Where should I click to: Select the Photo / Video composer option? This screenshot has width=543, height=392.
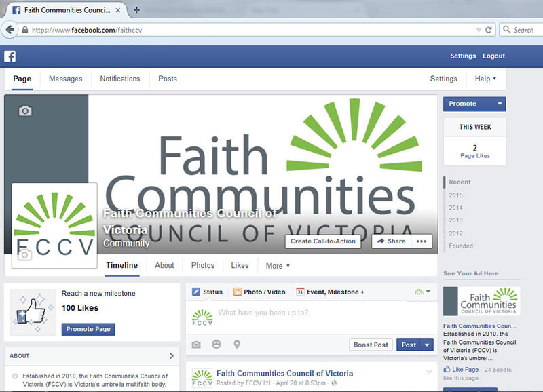tap(259, 292)
